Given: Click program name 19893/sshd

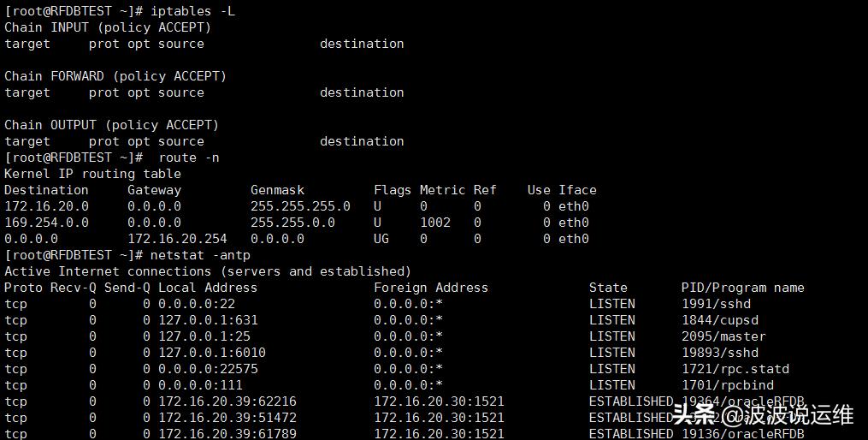Looking at the screenshot, I should tap(720, 353).
